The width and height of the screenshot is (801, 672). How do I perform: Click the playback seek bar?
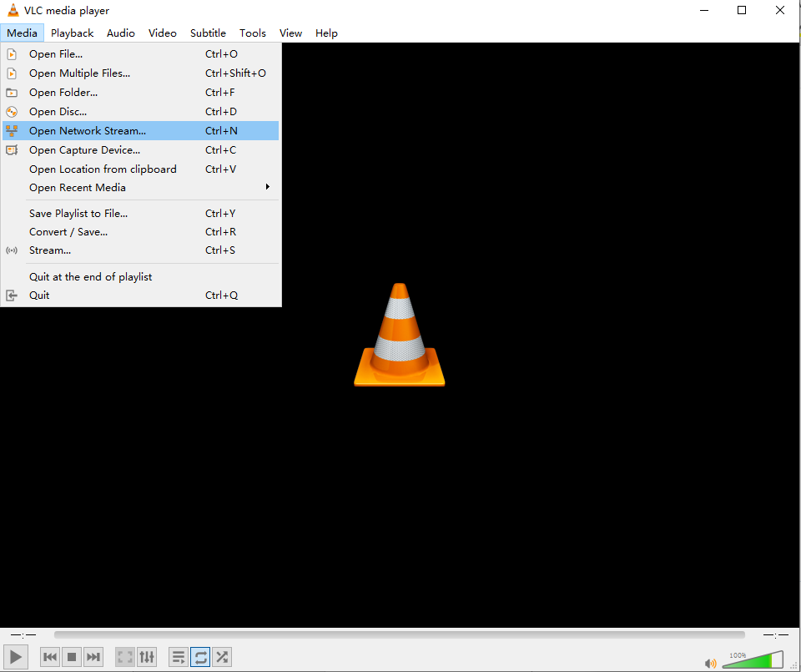[x=399, y=634]
